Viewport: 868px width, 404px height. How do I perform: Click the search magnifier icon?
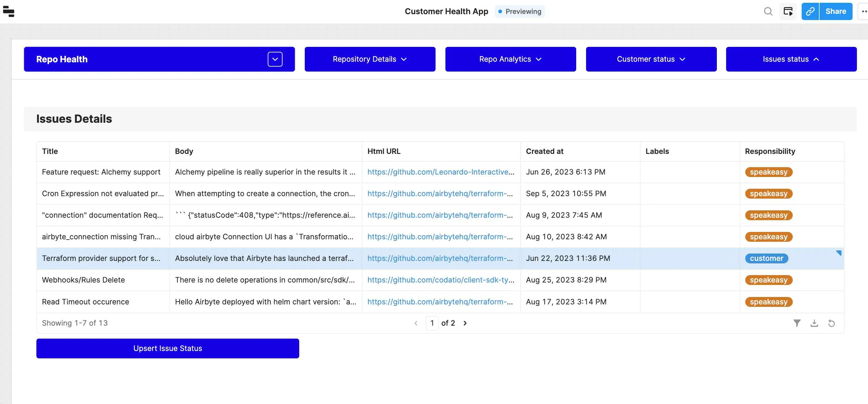click(768, 11)
